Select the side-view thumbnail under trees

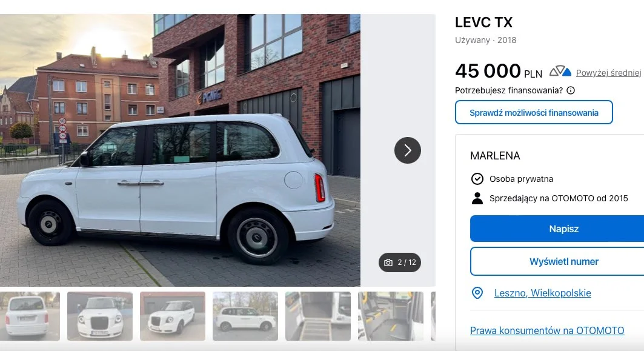[245, 316]
